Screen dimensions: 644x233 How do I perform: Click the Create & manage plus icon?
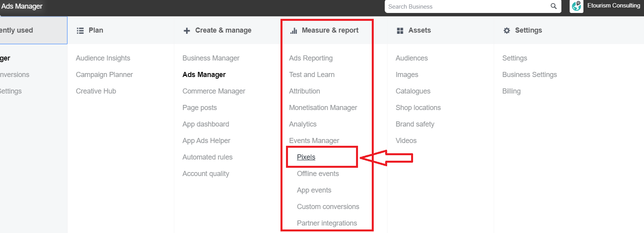[x=187, y=31]
